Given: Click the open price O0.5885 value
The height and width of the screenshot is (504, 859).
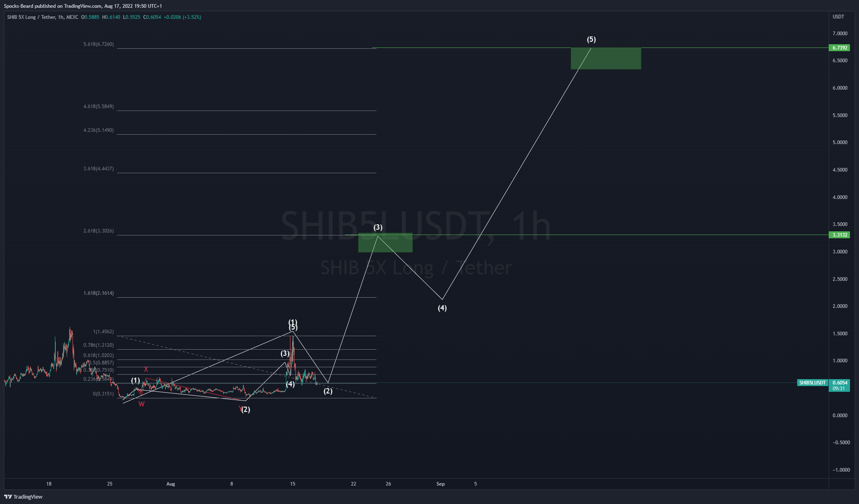Looking at the screenshot, I should click(x=90, y=17).
